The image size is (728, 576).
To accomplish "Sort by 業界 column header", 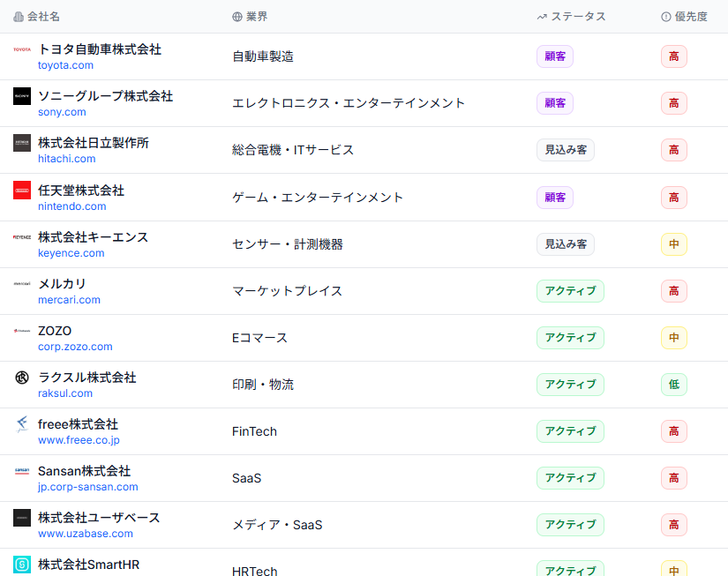I will (257, 17).
